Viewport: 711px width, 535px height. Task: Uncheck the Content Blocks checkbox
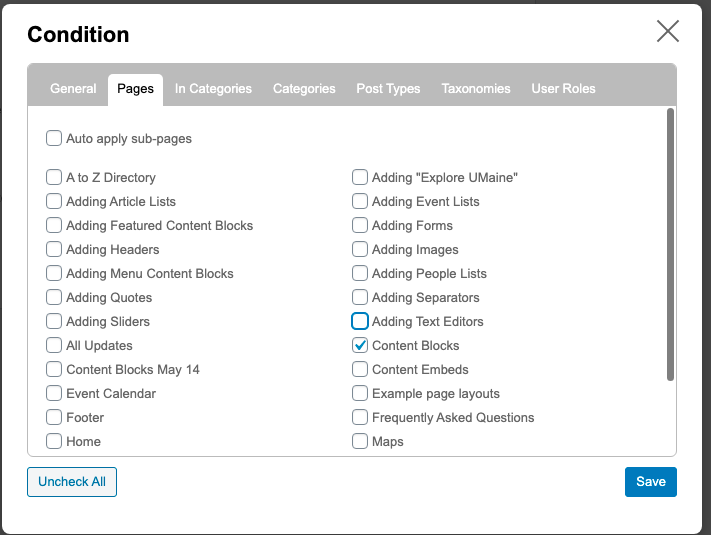coord(360,345)
